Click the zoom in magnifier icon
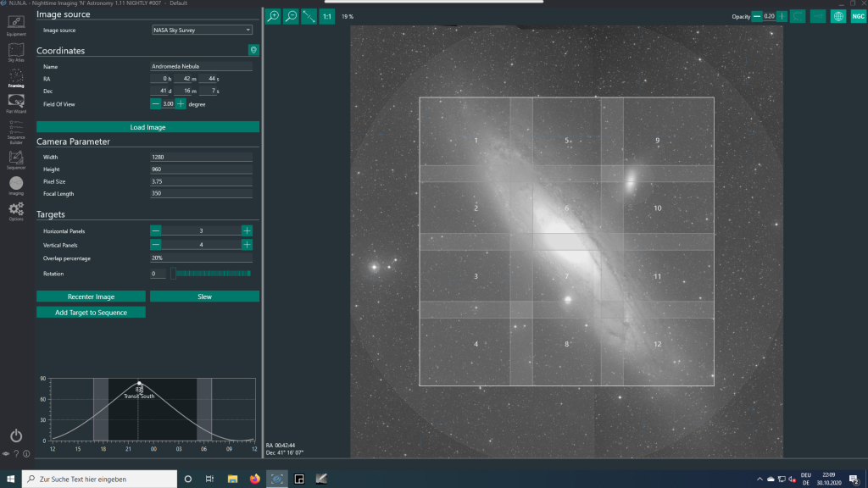The image size is (868, 488). tap(273, 16)
